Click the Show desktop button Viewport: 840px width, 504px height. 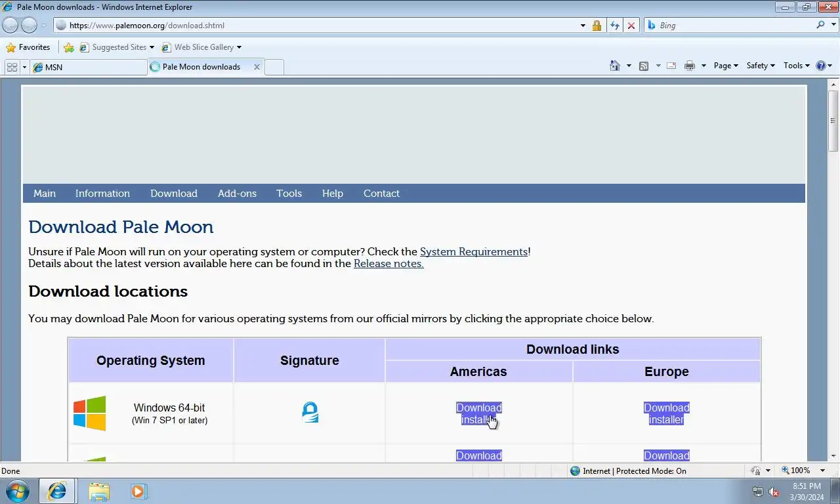point(835,492)
